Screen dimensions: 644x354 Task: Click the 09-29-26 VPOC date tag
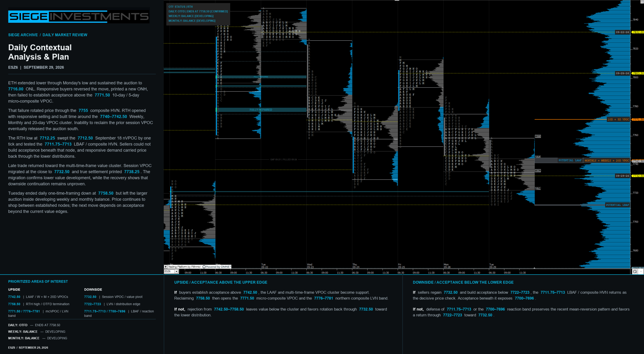[x=622, y=176]
